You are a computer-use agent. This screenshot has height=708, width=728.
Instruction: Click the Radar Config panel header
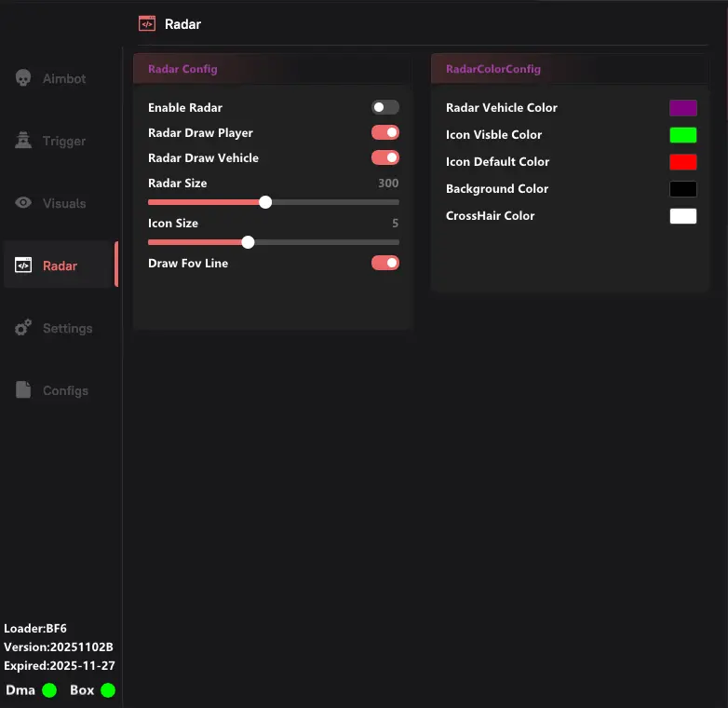pyautogui.click(x=272, y=69)
